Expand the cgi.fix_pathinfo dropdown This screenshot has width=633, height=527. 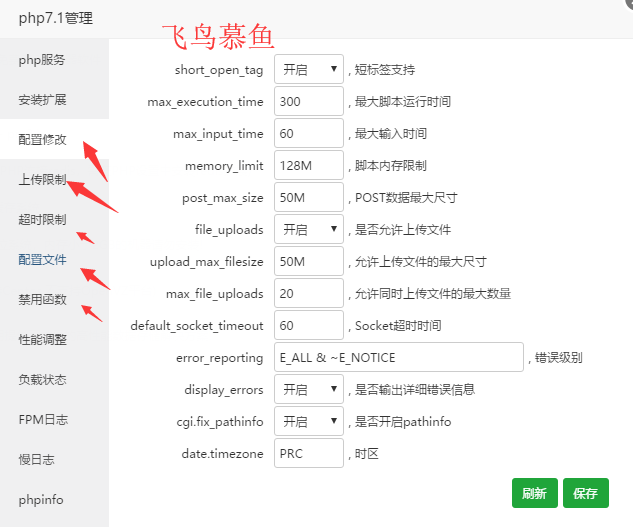[x=308, y=422]
